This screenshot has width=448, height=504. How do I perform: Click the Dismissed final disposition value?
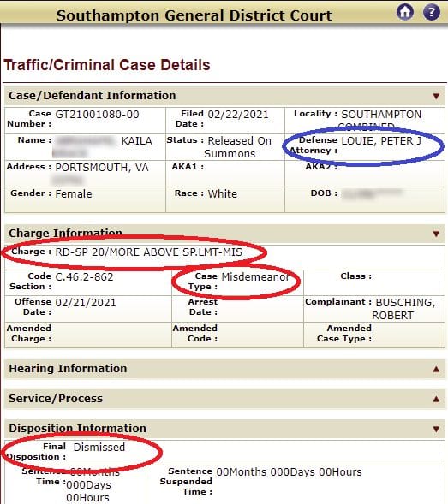tap(99, 448)
